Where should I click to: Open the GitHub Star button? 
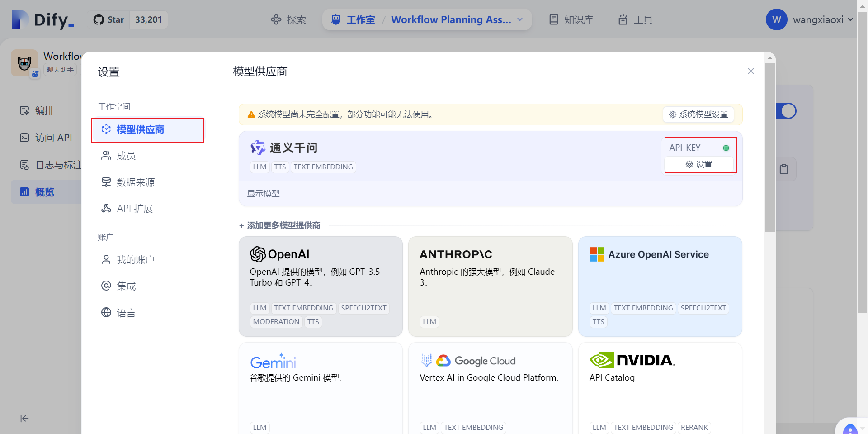108,20
